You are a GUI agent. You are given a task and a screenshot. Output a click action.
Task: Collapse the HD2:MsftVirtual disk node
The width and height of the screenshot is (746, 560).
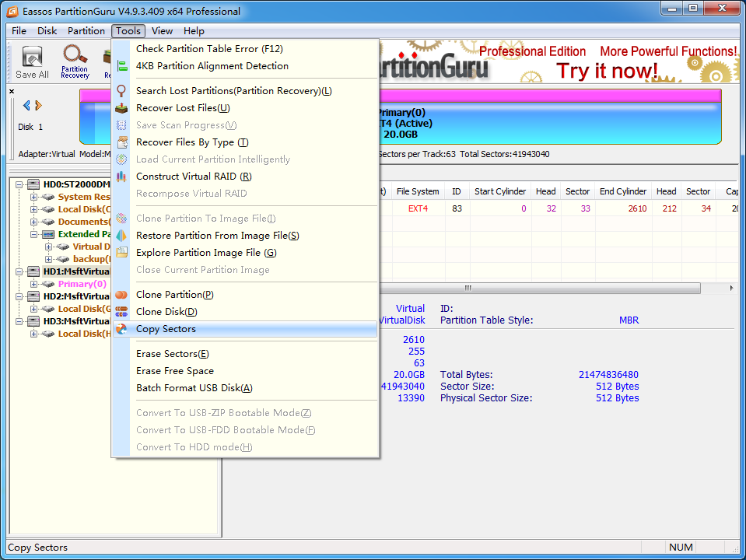tap(19, 296)
